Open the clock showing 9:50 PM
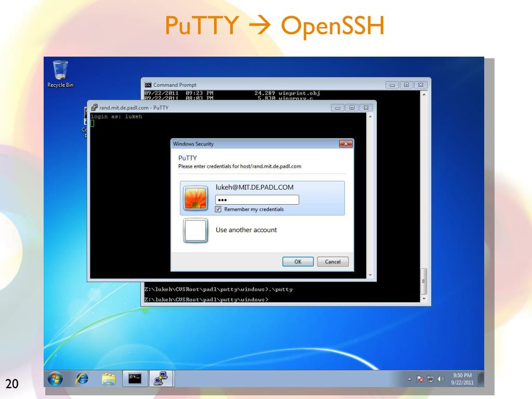 point(462,379)
